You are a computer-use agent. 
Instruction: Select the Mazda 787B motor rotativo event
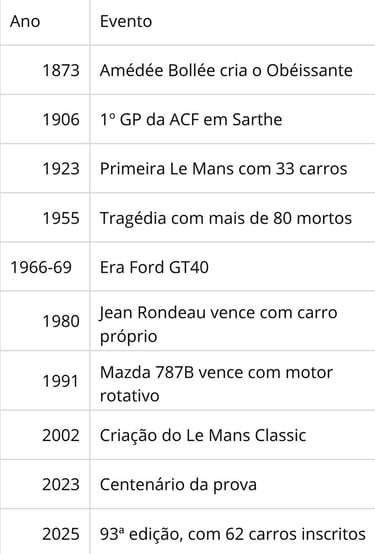[216, 384]
